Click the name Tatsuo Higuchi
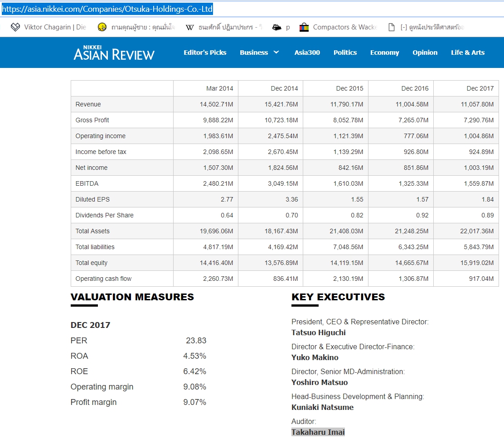Viewport: 504px width, 438px height. pos(318,332)
